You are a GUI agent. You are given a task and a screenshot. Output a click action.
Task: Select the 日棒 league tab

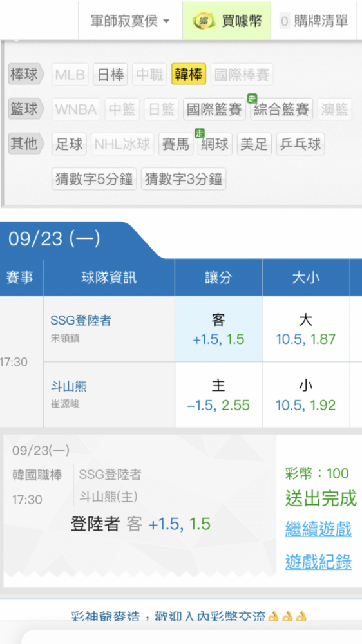[111, 74]
